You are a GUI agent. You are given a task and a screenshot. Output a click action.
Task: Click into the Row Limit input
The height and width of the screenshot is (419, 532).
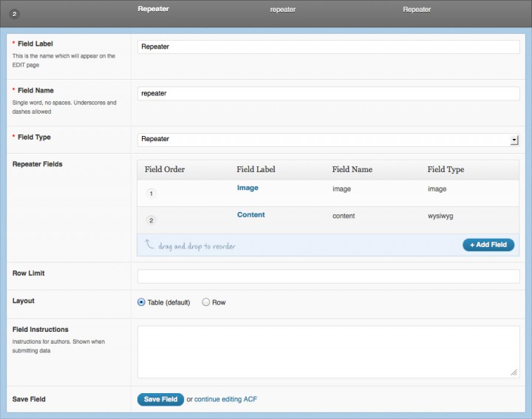[328, 276]
